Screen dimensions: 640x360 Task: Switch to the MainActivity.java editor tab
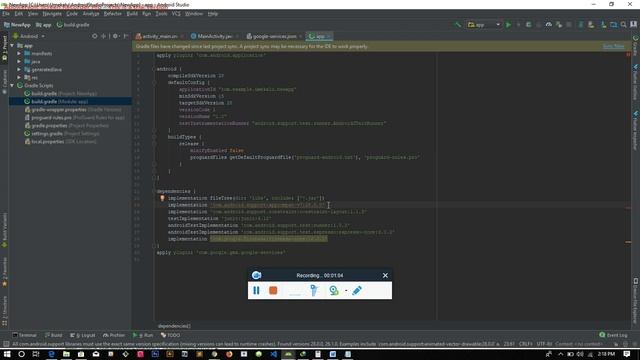214,36
